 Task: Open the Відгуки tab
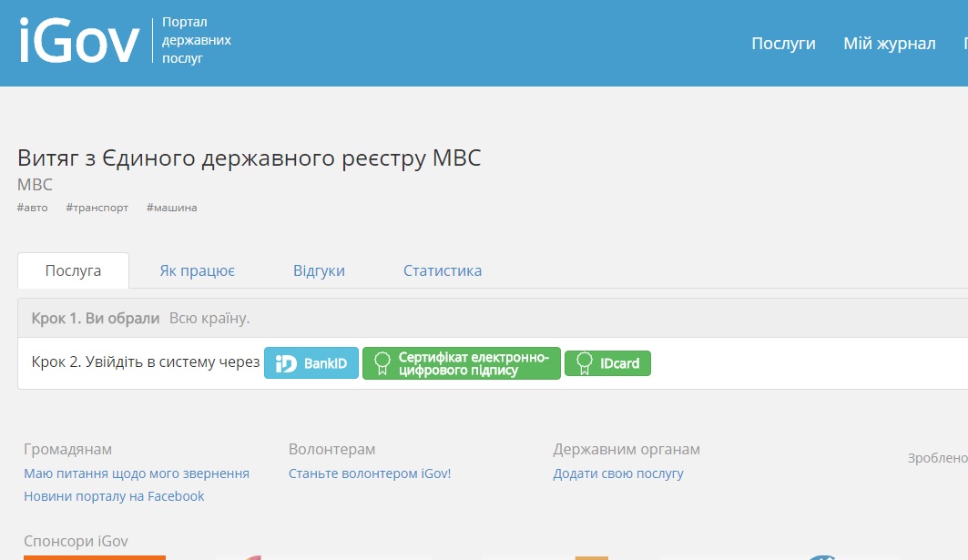point(319,270)
